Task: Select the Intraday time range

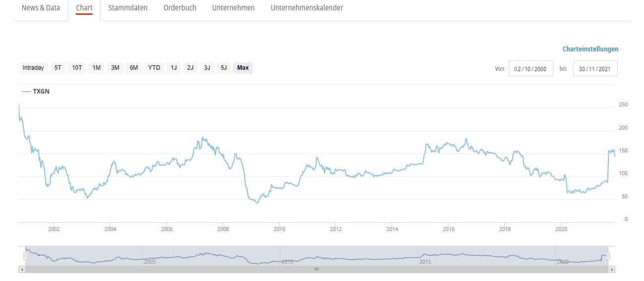Action: pos(33,68)
